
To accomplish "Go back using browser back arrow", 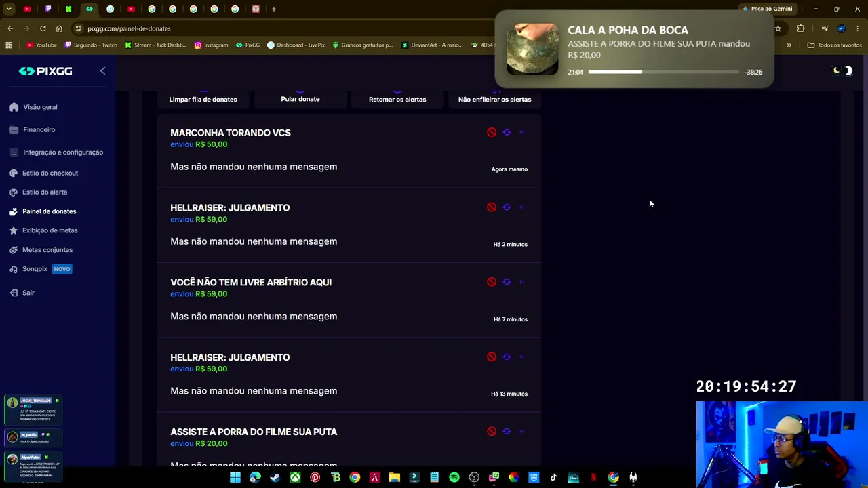I will [x=10, y=28].
